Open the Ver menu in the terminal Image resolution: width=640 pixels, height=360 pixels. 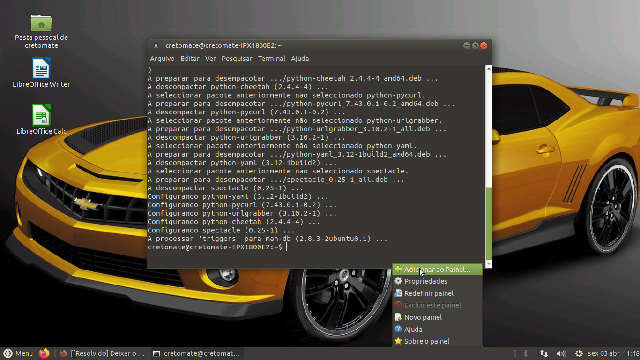[x=210, y=58]
